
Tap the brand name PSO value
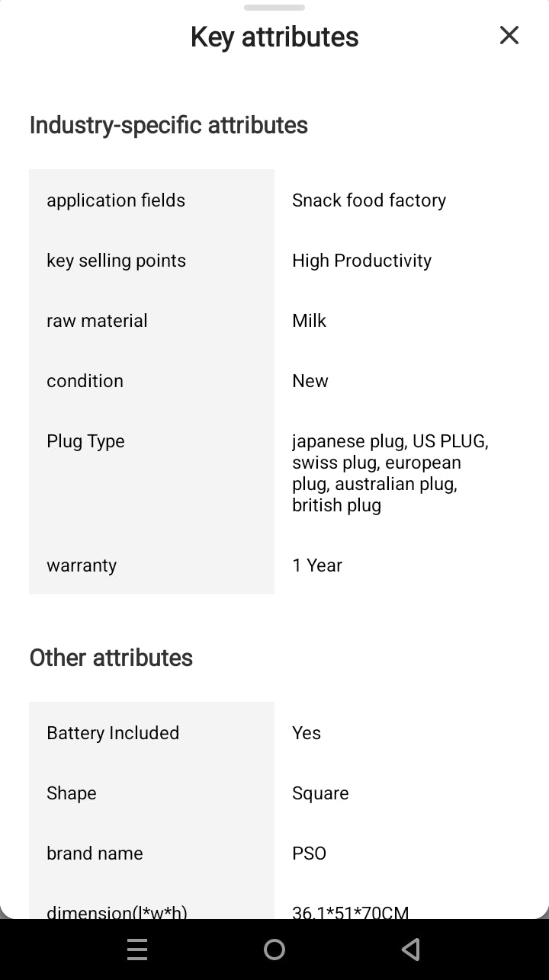(309, 853)
